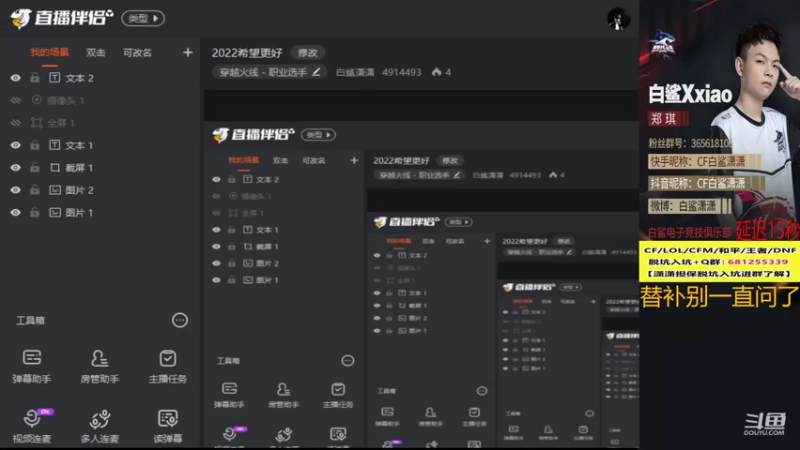Click the yellow CF/LOL/CFM ad banner
800x450 pixels.
click(719, 261)
